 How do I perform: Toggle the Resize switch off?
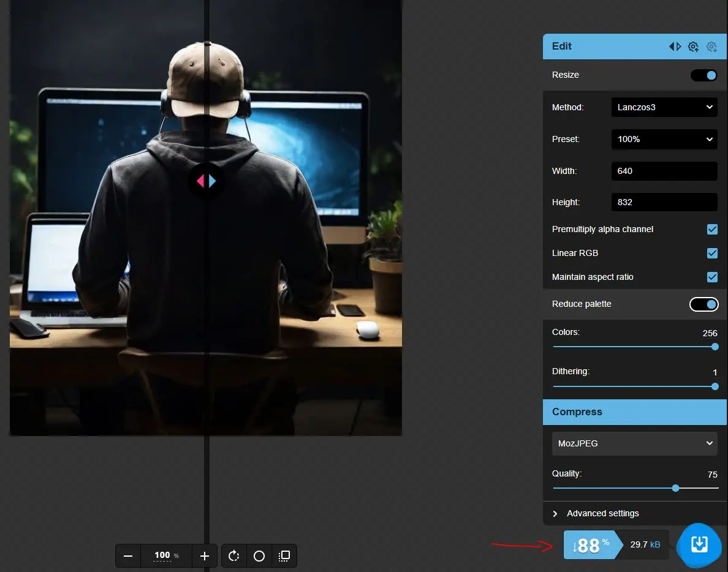(703, 75)
